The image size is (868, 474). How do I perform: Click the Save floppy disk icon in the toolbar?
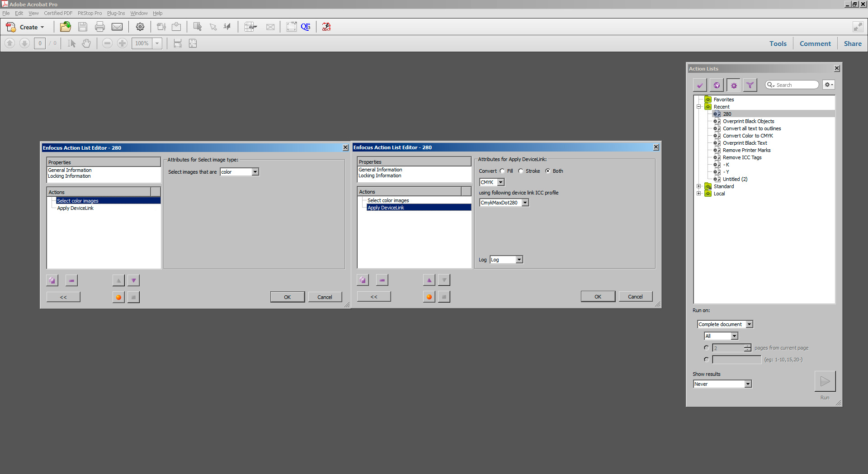pos(83,27)
